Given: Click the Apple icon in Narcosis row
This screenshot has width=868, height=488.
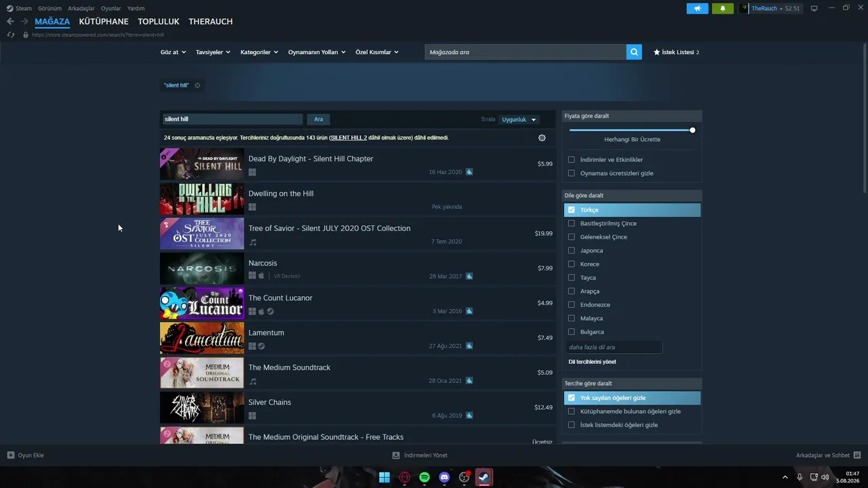Looking at the screenshot, I should click(x=261, y=277).
